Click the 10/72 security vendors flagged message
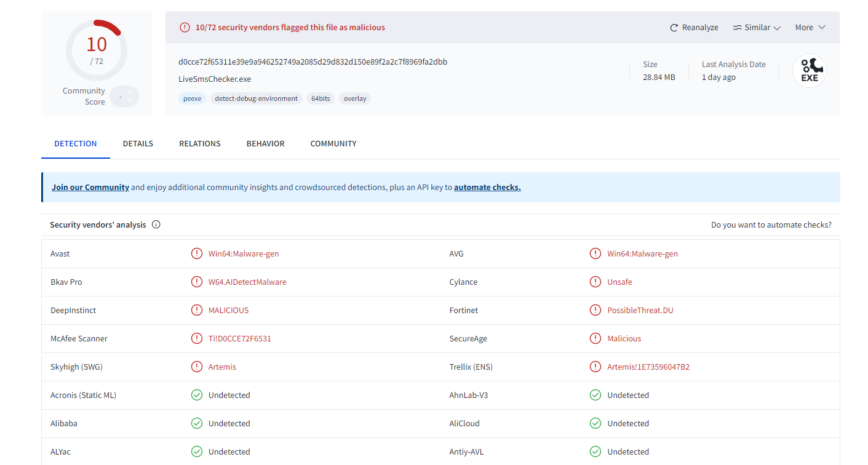 (290, 27)
